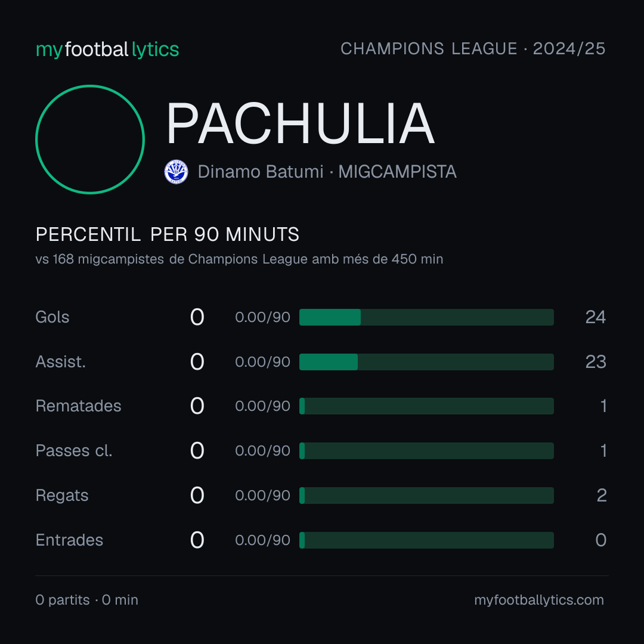Image resolution: width=644 pixels, height=644 pixels.
Task: Click the empty player photo circle
Action: pyautogui.click(x=90, y=139)
